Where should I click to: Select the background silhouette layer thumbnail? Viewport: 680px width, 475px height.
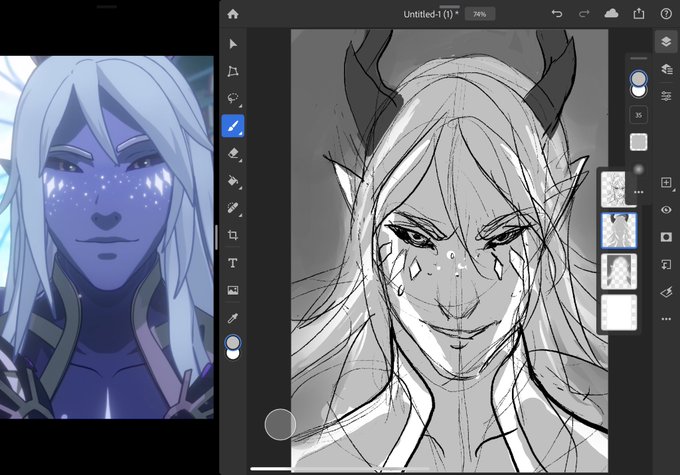(619, 271)
